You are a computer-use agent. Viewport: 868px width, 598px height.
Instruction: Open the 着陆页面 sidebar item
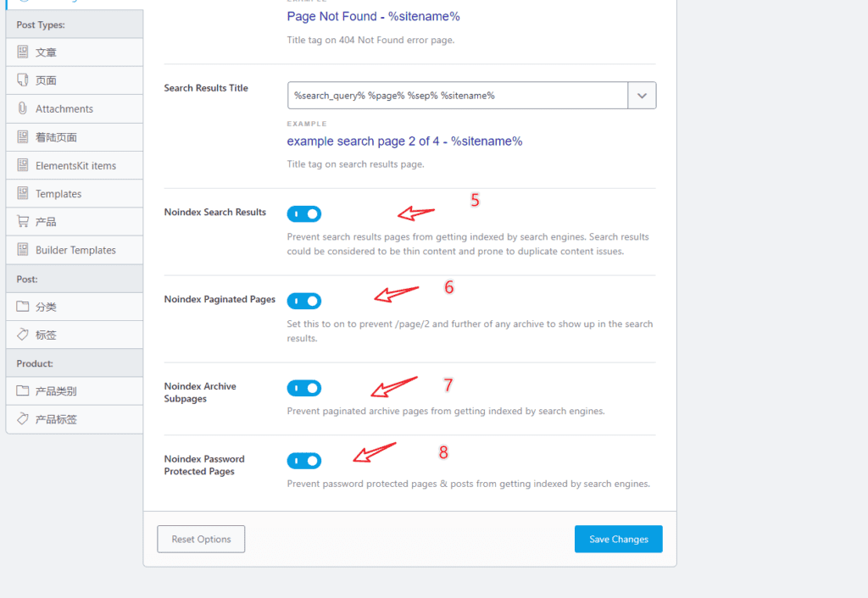75,137
